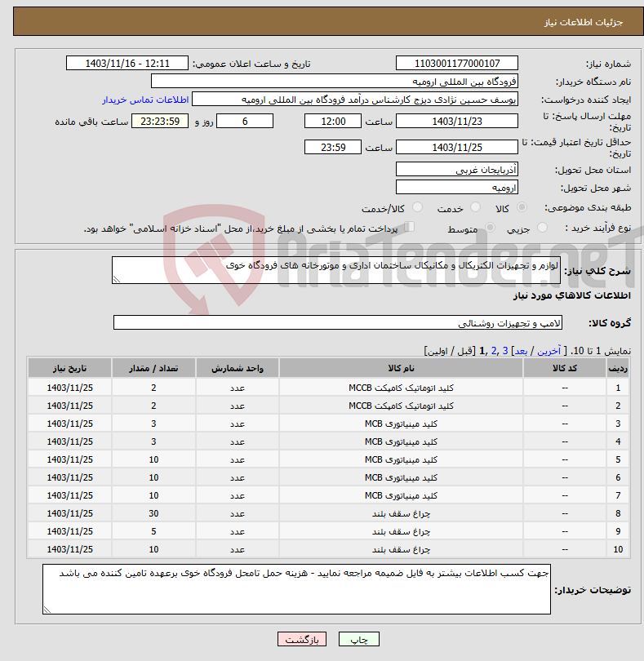
Task: Click the price validity time 23:59 field
Action: click(x=333, y=147)
